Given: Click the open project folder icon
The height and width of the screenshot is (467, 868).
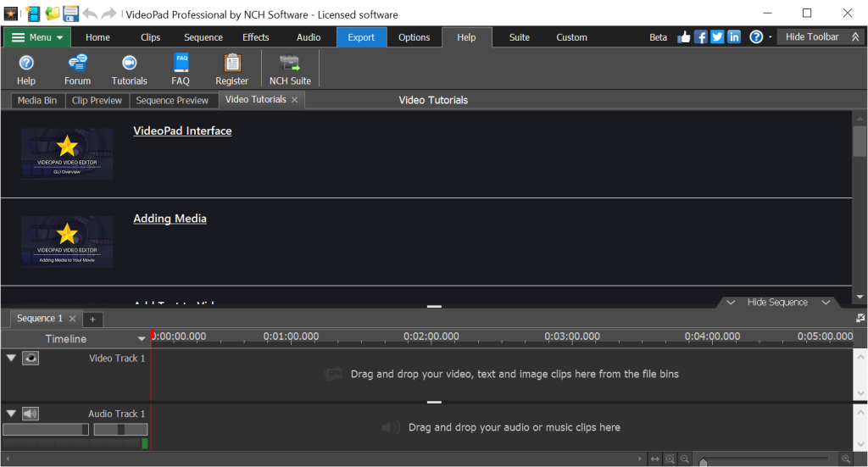Looking at the screenshot, I should coord(52,14).
